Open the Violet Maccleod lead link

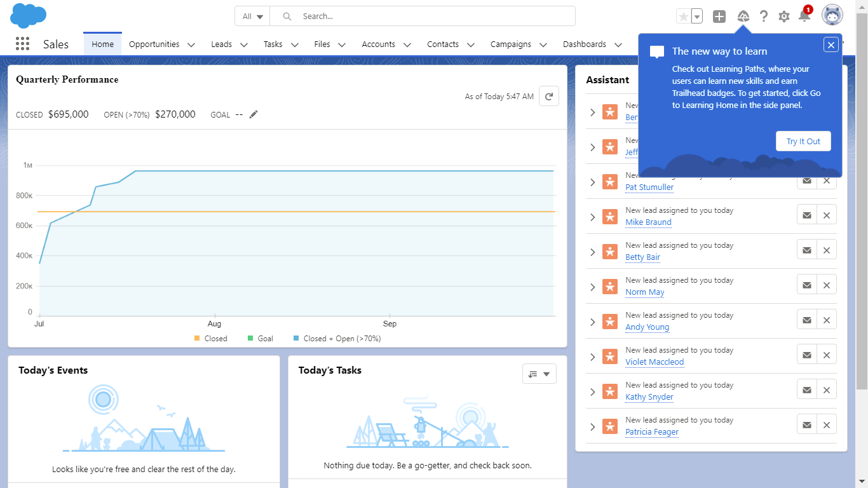click(x=654, y=362)
